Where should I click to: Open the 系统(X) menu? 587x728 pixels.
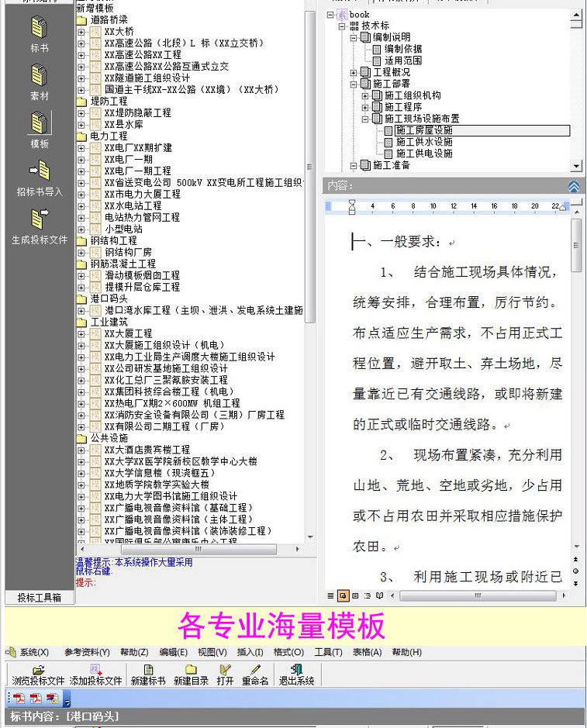[34, 652]
